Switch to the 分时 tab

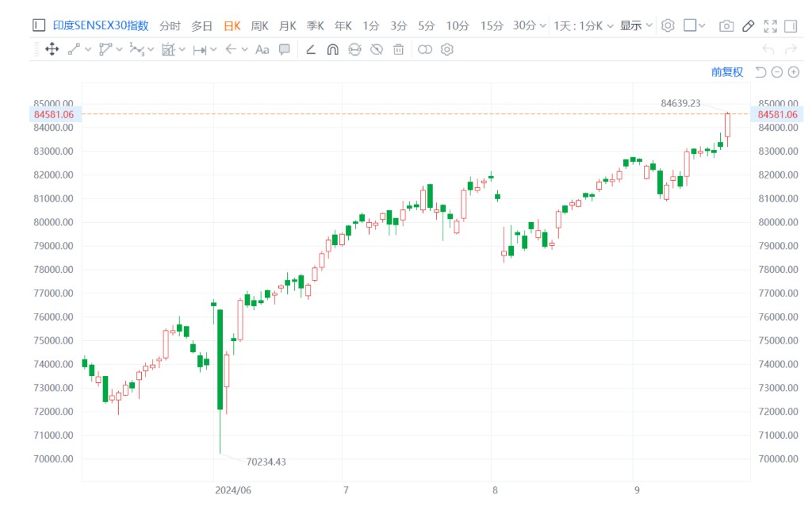point(170,25)
